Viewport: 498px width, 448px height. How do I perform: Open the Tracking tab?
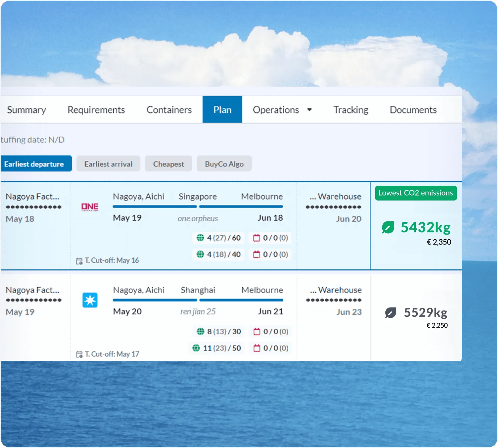click(x=351, y=110)
